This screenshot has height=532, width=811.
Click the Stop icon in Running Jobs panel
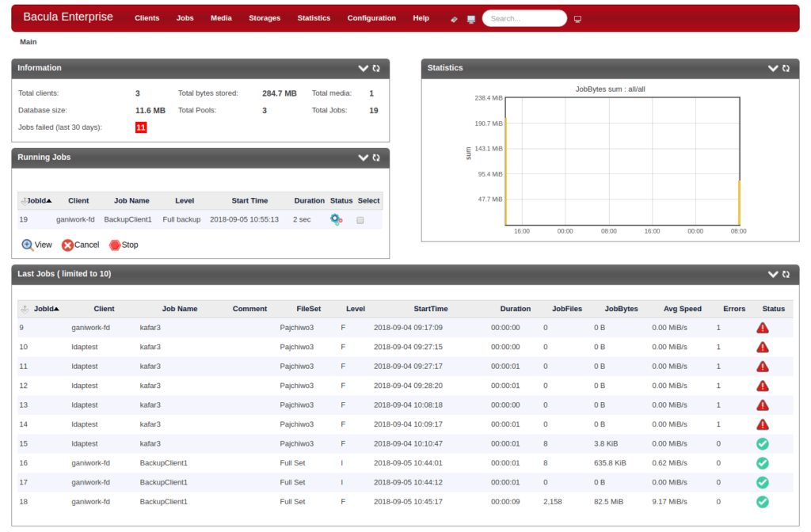(115, 245)
